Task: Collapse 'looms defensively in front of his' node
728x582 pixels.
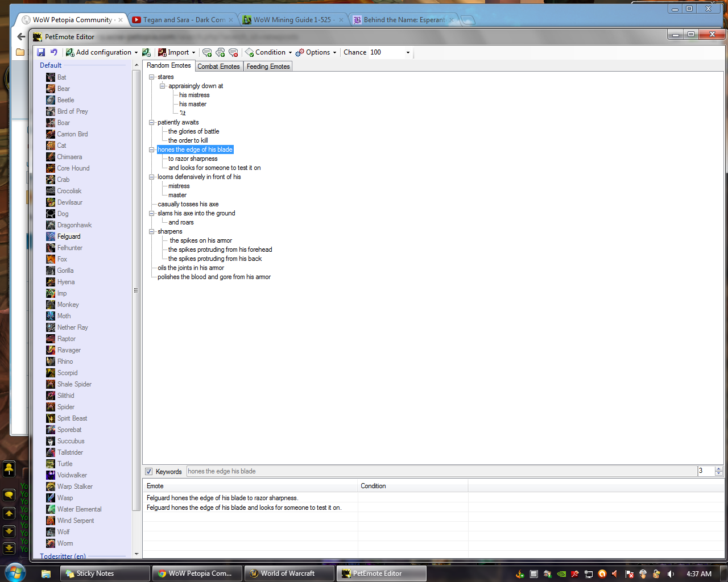Action: tap(152, 177)
